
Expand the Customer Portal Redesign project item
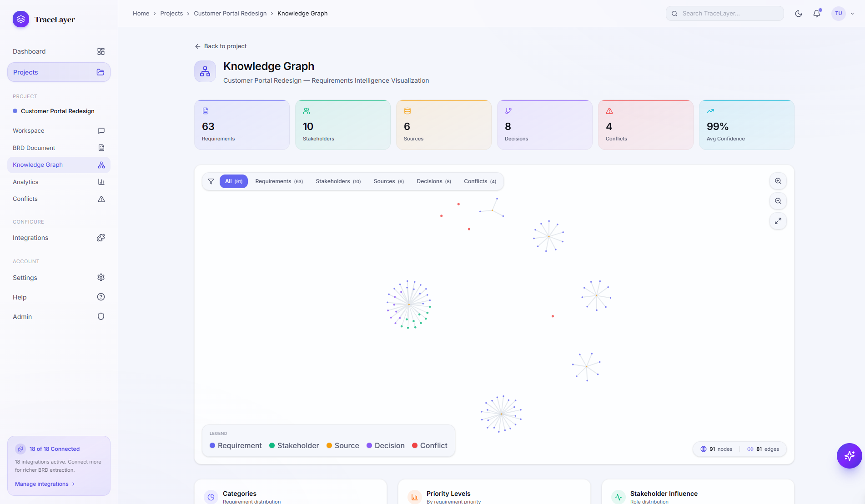click(x=58, y=111)
